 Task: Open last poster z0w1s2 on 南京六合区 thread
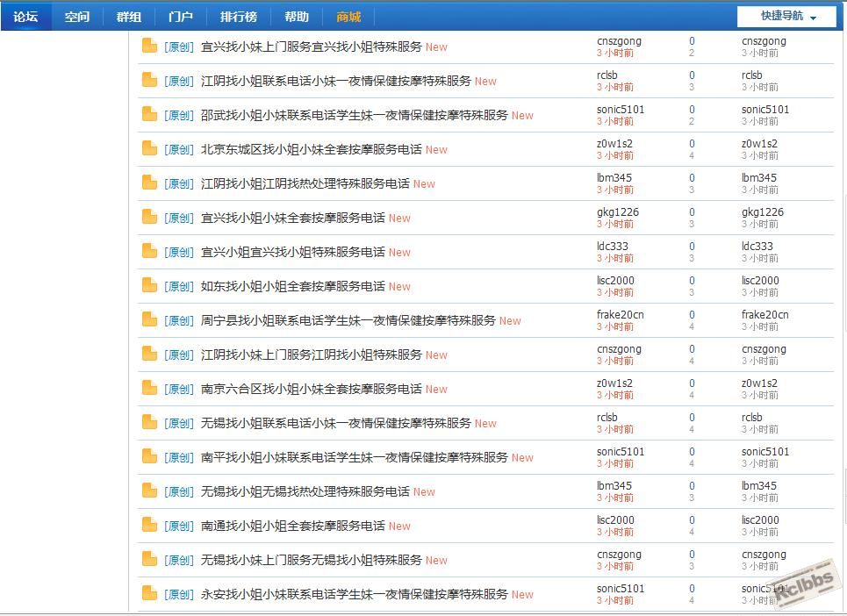pos(759,383)
